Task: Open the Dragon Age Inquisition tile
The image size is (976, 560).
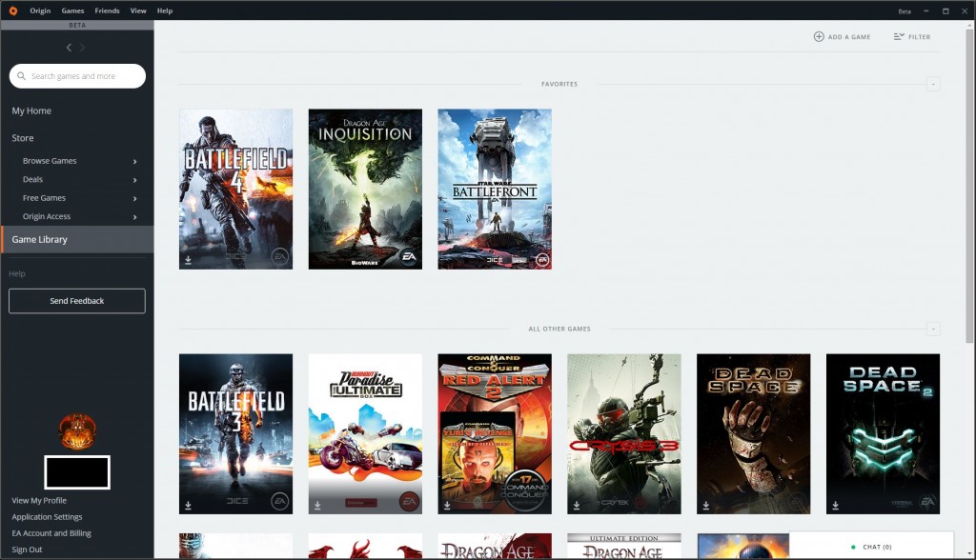Action: [x=365, y=190]
